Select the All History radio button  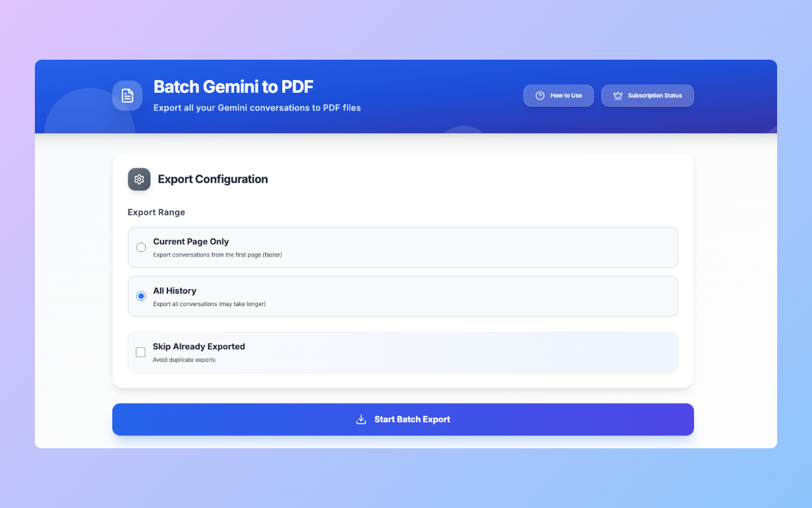pos(141,296)
